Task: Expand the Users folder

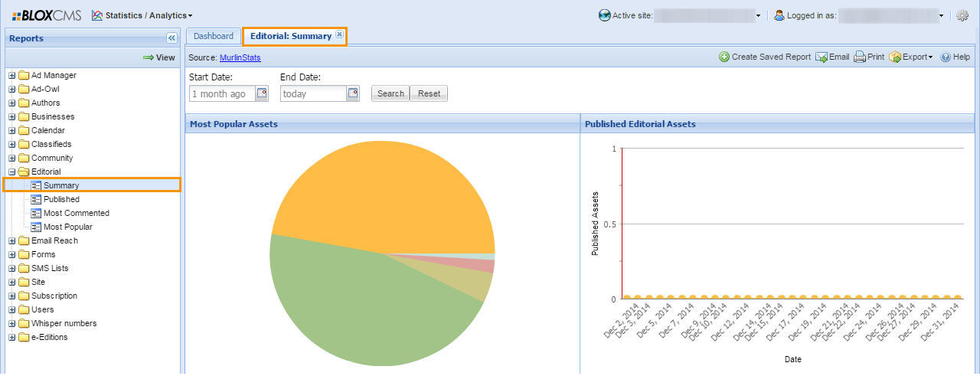Action: click(12, 309)
